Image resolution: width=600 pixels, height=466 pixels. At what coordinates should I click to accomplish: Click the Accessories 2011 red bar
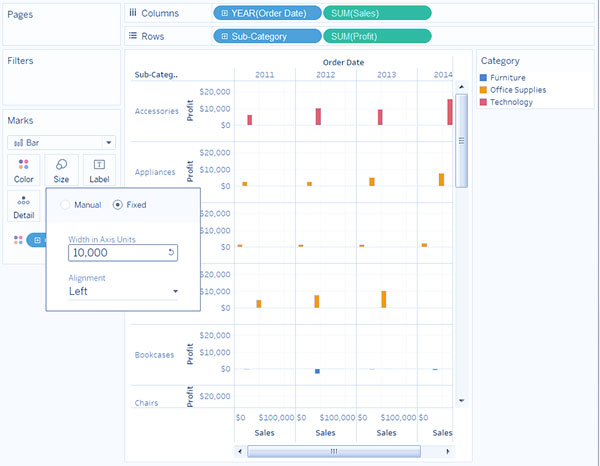tap(249, 120)
